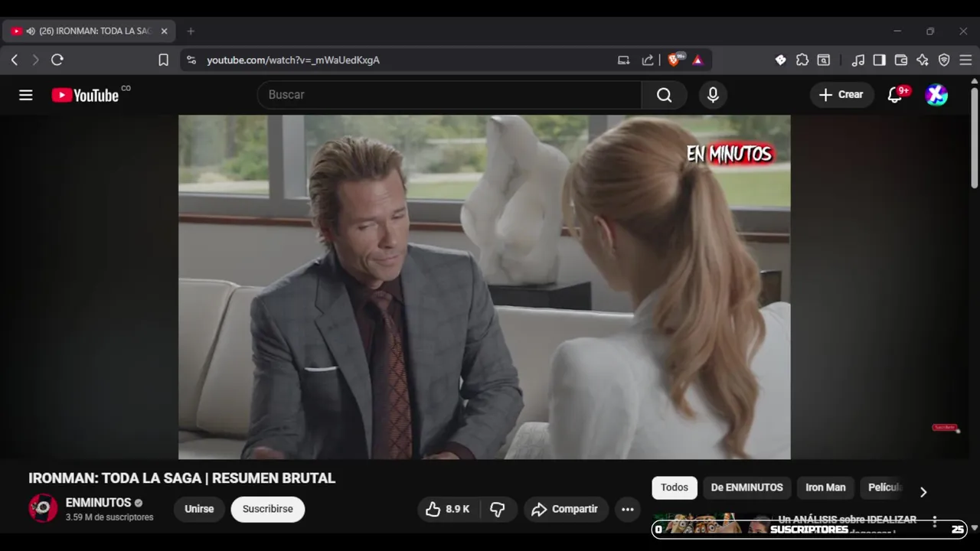The height and width of the screenshot is (551, 980).
Task: Open the ENMINUTOS channel avatar
Action: click(x=43, y=508)
